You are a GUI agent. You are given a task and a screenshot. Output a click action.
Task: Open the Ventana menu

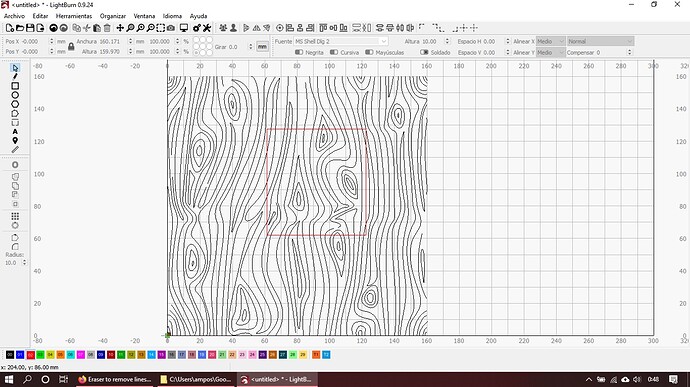click(144, 16)
